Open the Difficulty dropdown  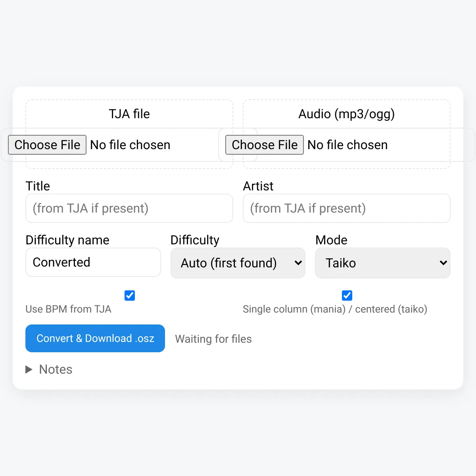[x=238, y=263]
